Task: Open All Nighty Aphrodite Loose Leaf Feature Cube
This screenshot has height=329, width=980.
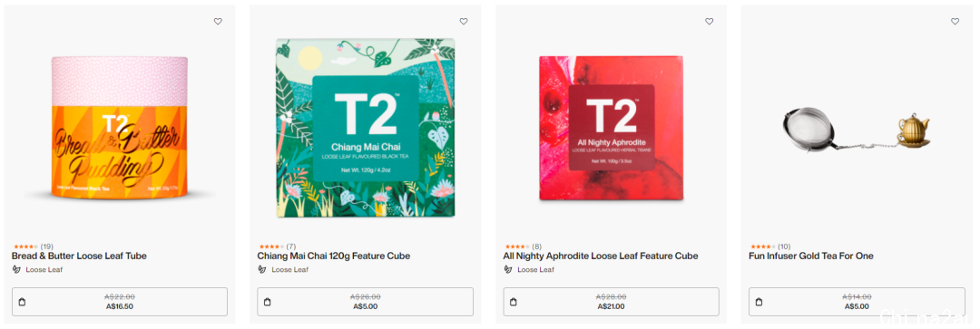Action: coord(600,256)
